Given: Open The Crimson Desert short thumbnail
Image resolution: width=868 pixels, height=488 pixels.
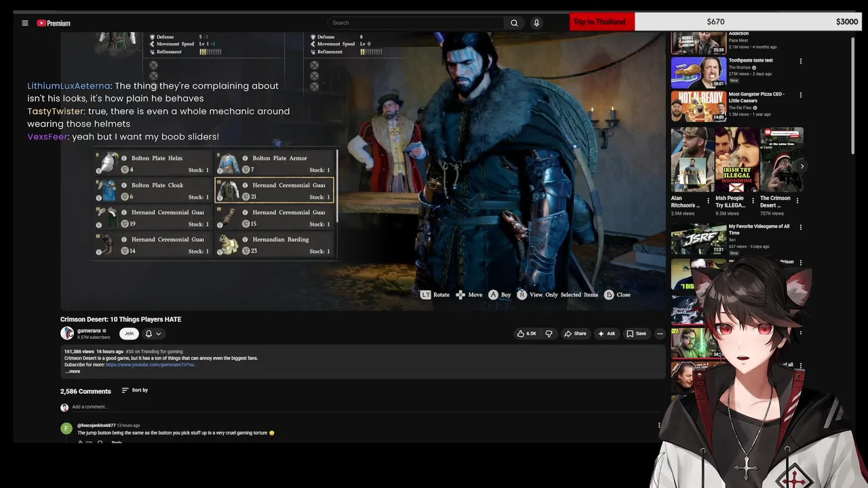Looking at the screenshot, I should pos(780,160).
